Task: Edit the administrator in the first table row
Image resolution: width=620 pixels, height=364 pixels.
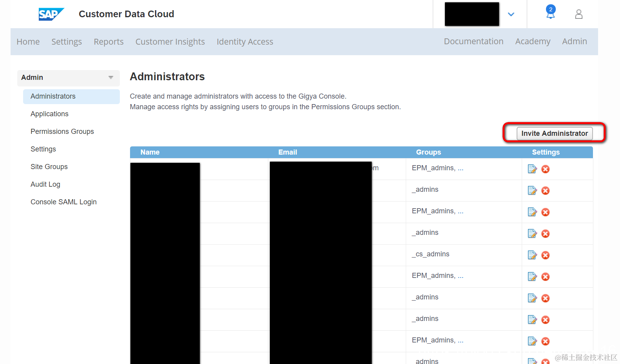Action: click(x=532, y=169)
